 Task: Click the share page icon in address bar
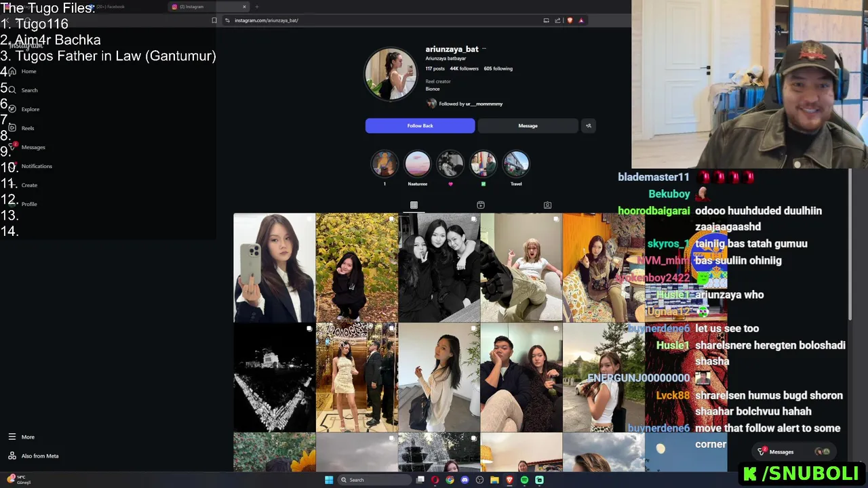pos(557,20)
